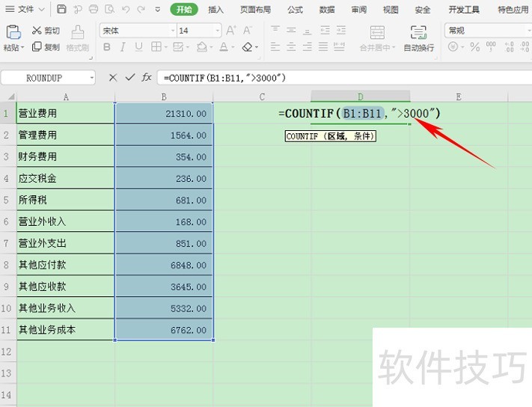532x407 pixels.
Task: Switch to the 审阅 ribbon tab
Action: pyautogui.click(x=358, y=10)
